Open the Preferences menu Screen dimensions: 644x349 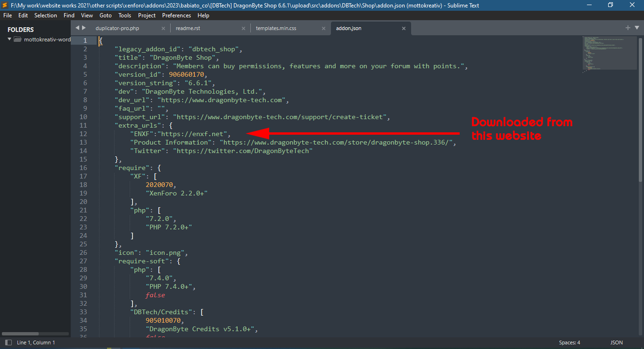177,16
